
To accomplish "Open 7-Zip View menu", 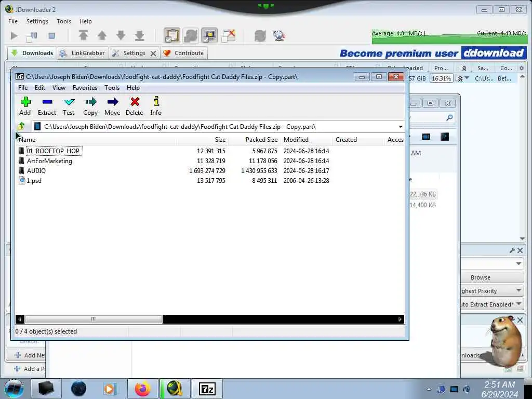I will pyautogui.click(x=59, y=87).
